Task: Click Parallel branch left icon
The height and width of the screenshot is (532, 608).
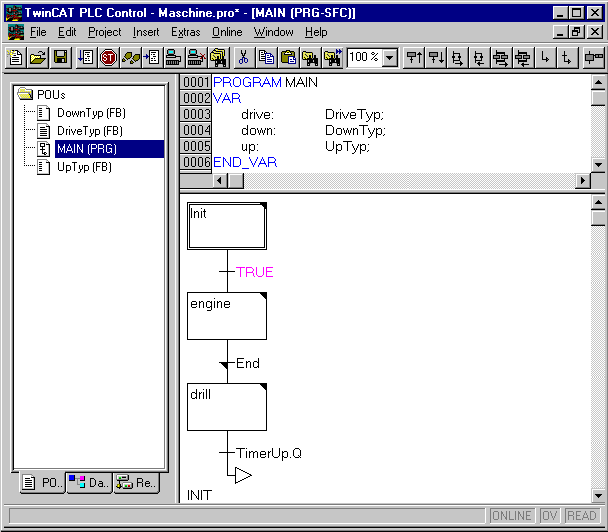Action: (523, 58)
